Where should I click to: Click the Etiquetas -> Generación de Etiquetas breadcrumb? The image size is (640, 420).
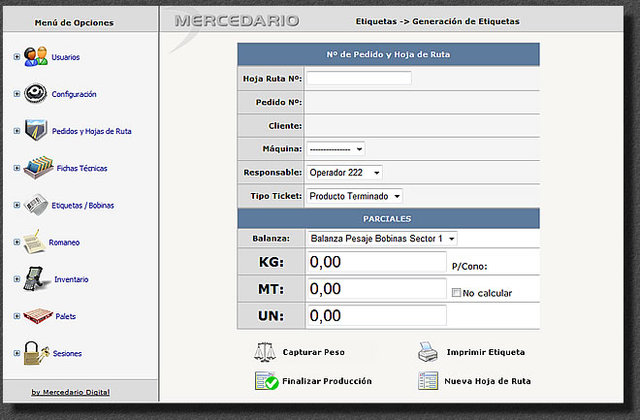[438, 21]
